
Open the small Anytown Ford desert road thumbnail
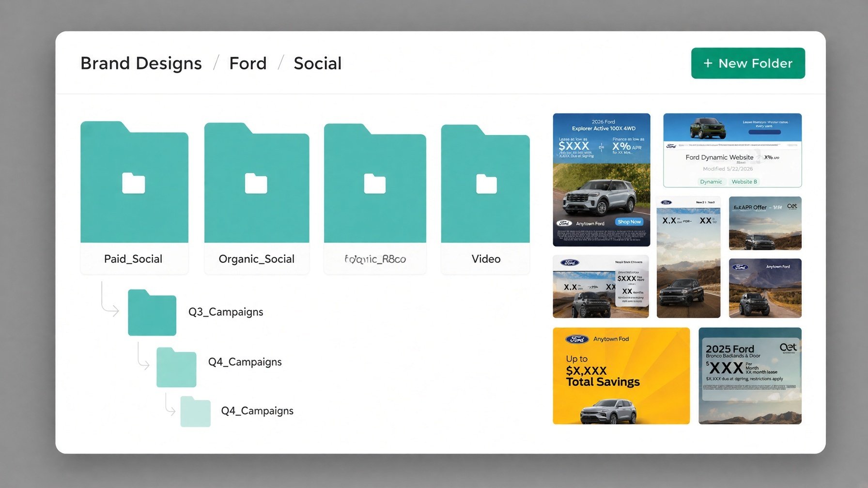coord(765,288)
